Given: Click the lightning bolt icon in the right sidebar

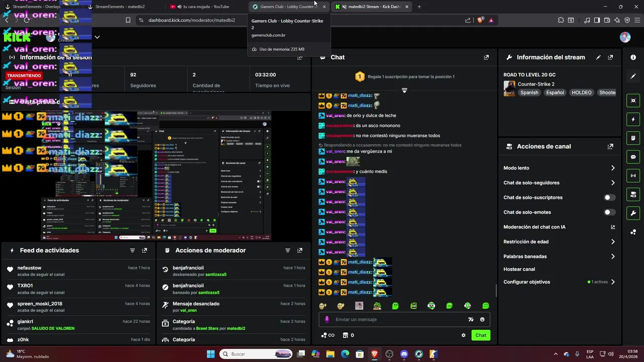Looking at the screenshot, I should tap(633, 120).
